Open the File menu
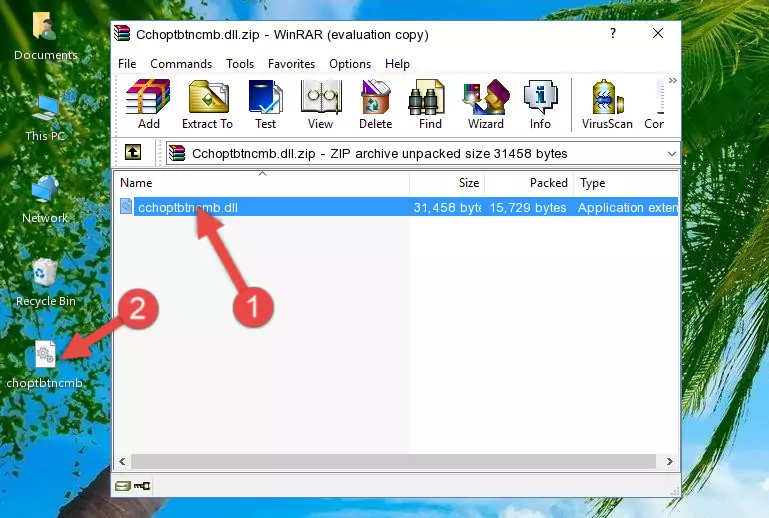 click(127, 64)
